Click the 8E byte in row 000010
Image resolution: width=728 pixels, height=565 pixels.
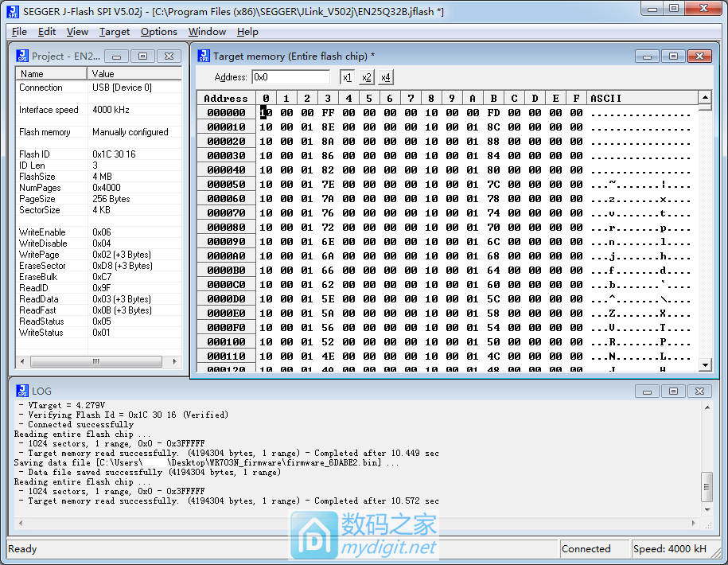pos(328,127)
